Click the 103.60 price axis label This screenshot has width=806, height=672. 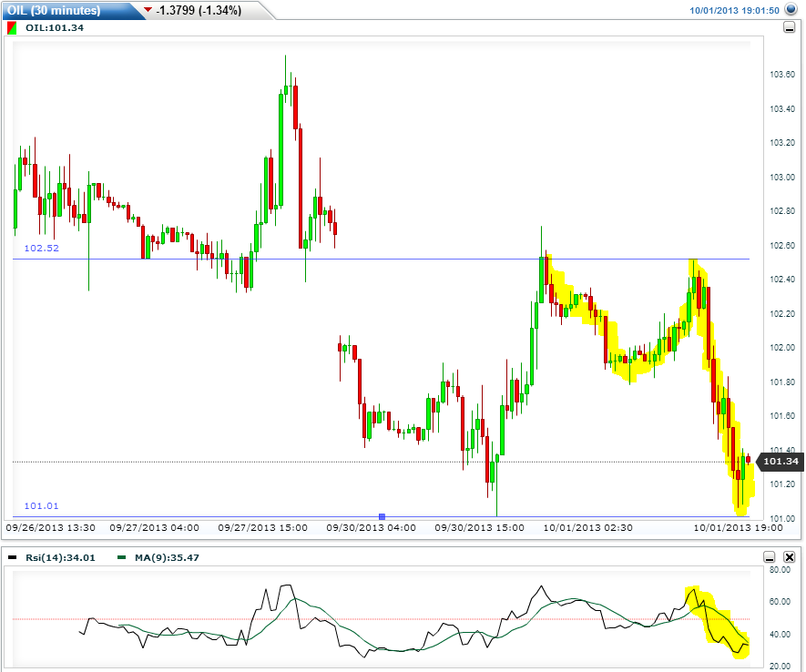pyautogui.click(x=782, y=75)
